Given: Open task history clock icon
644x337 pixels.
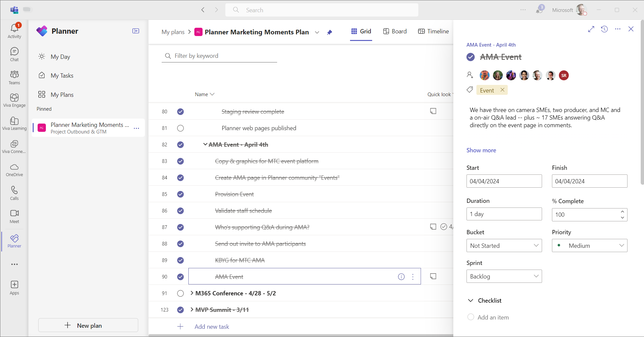Looking at the screenshot, I should pos(604,29).
